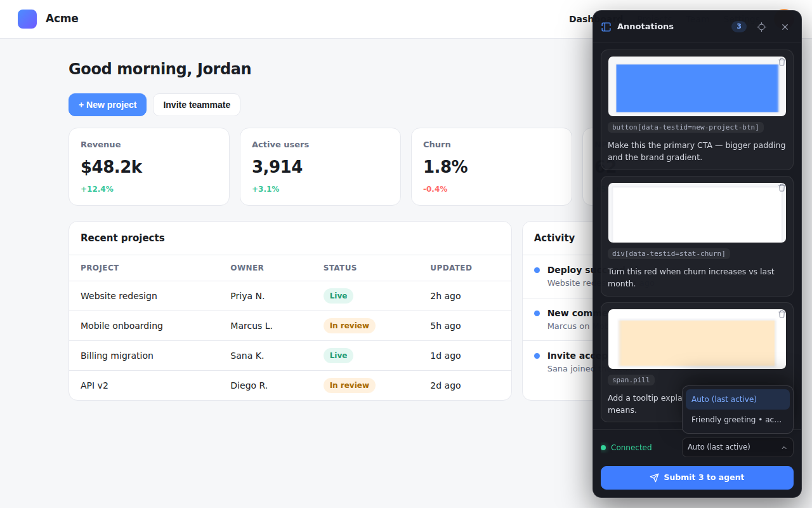Click the Connected status label
Image resolution: width=812 pixels, height=508 pixels.
coord(631,448)
